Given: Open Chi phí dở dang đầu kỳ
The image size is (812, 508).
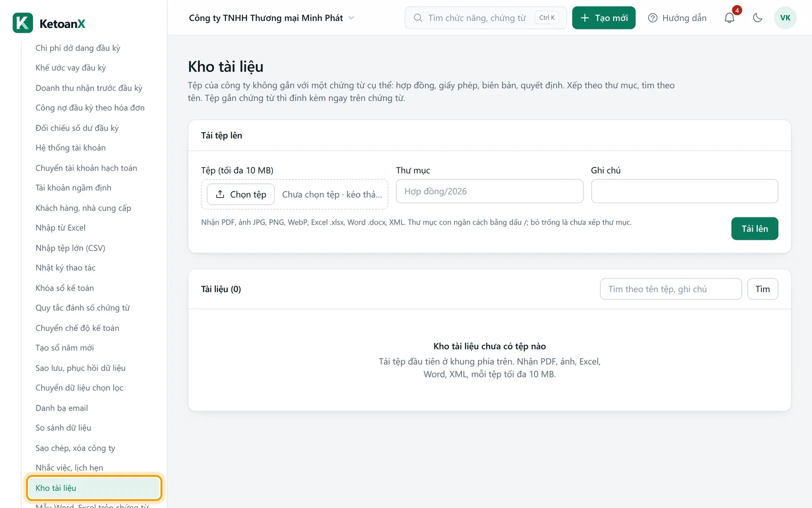Looking at the screenshot, I should (x=78, y=48).
